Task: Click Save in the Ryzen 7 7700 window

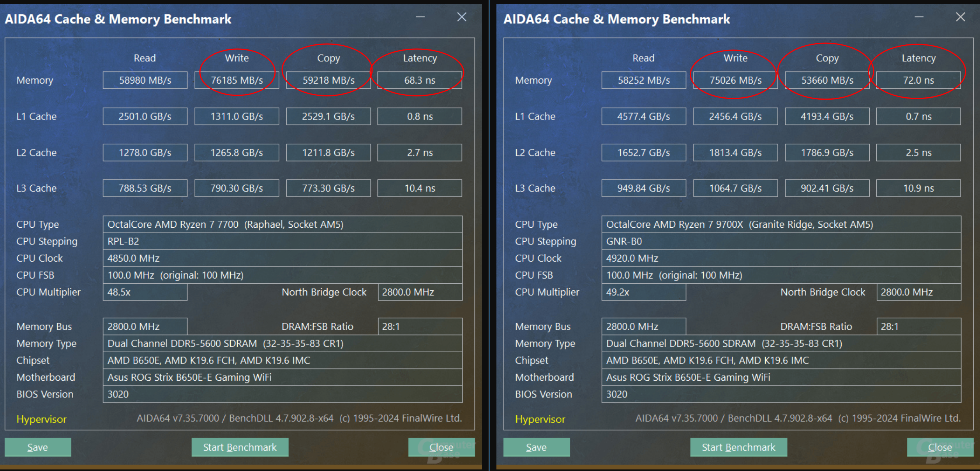Action: click(x=38, y=447)
